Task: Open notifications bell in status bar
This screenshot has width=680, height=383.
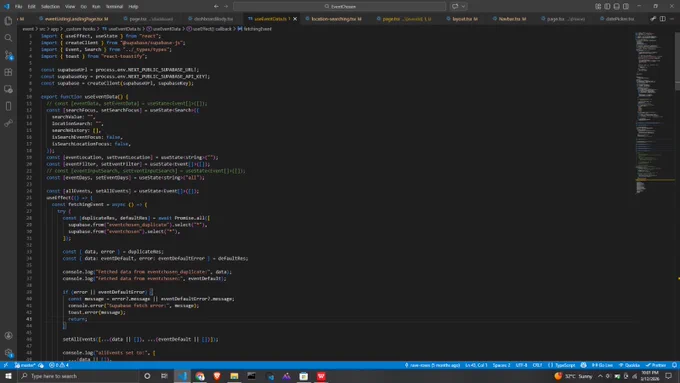Action: 674,365
